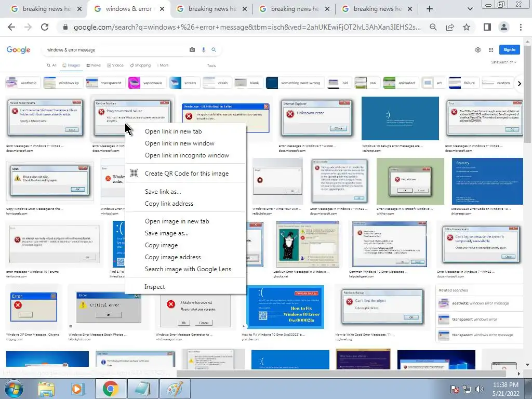Choose Create QR Code for this image

pos(187,174)
